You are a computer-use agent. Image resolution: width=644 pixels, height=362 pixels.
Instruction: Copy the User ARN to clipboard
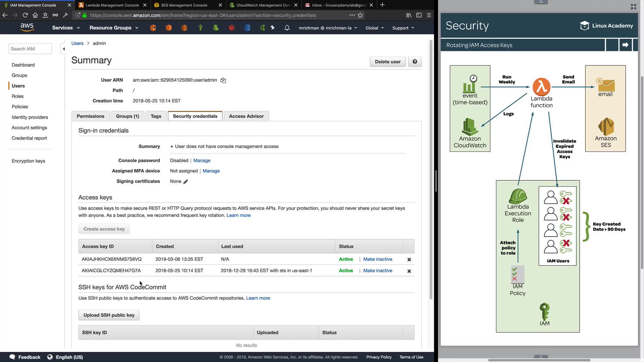pos(223,80)
